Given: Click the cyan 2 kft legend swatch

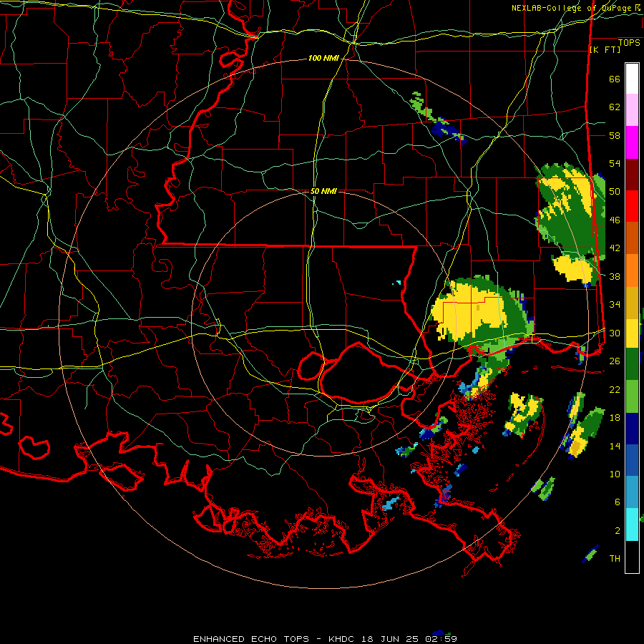Looking at the screenshot, I should 632,525.
